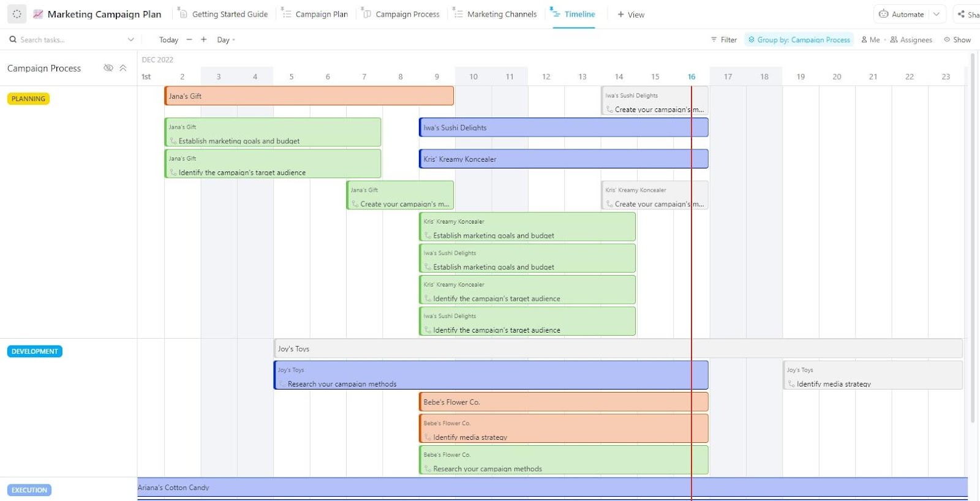980x501 pixels.
Task: Open the Show display options
Action: 957,40
